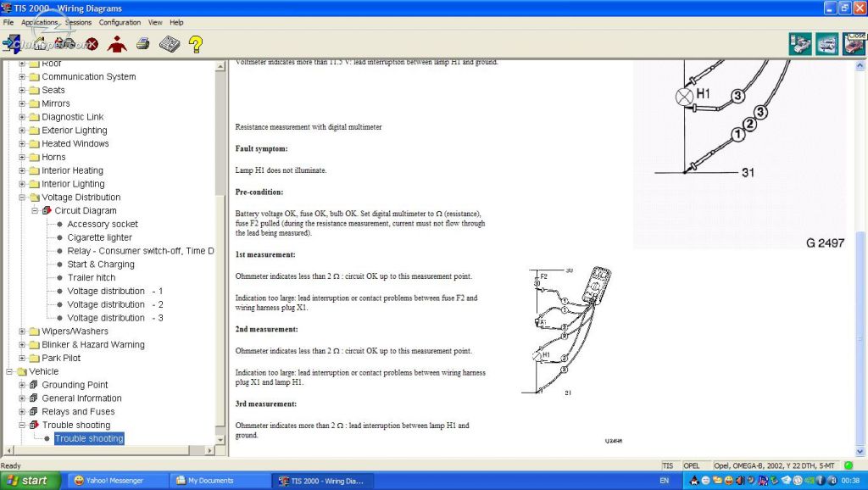Screen dimensions: 868x490
Task: Click the car-with-list icon at top right
Action: point(800,44)
